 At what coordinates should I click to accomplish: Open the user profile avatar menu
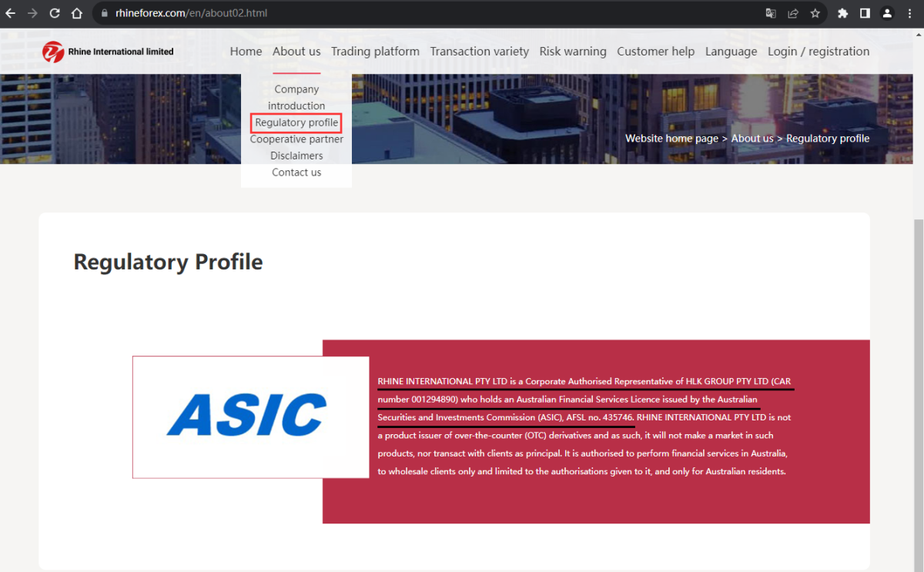[x=888, y=13]
